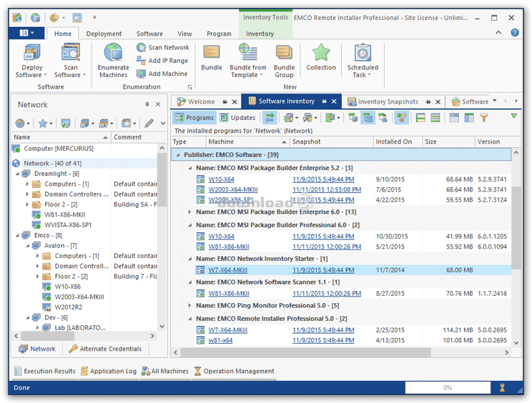
Task: Switch to the Deployment ribbon tab
Action: (x=104, y=34)
